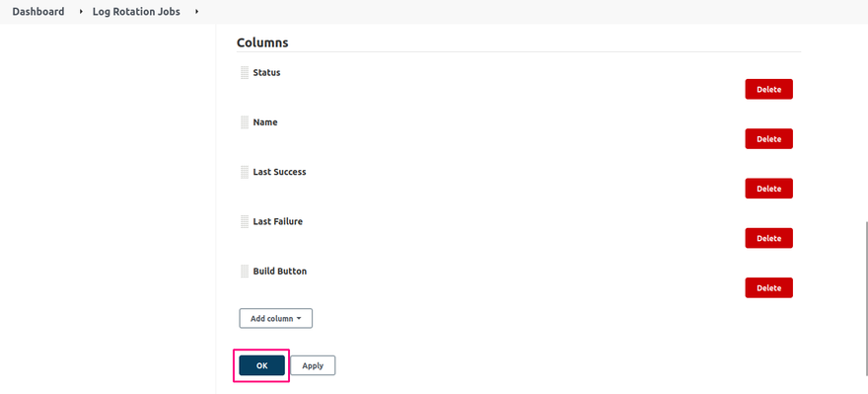Viewport: 868px width, 394px height.
Task: Delete the Build Button column
Action: coord(769,288)
